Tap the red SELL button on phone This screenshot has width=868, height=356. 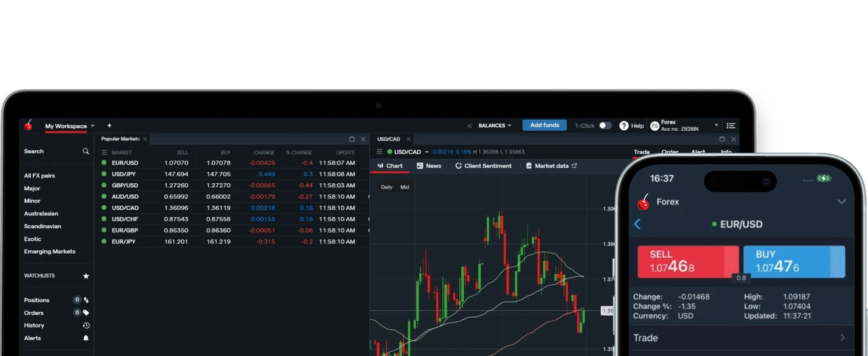coord(688,261)
